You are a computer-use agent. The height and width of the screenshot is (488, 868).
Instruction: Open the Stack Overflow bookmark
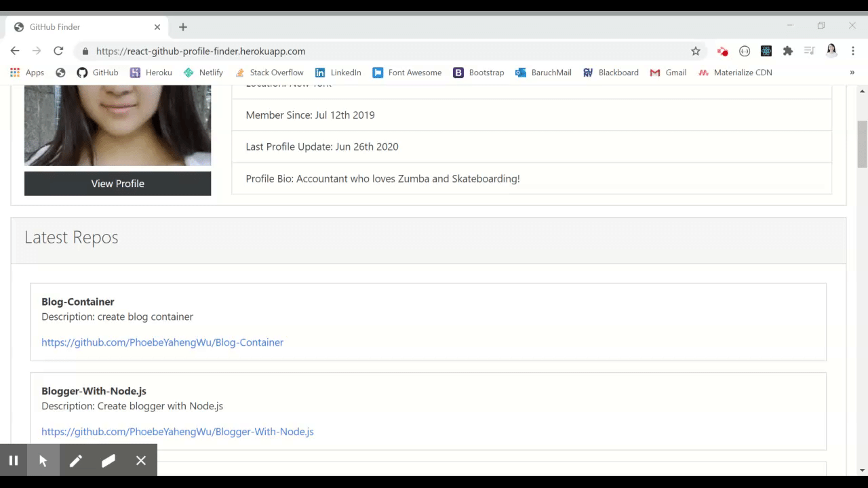point(269,73)
